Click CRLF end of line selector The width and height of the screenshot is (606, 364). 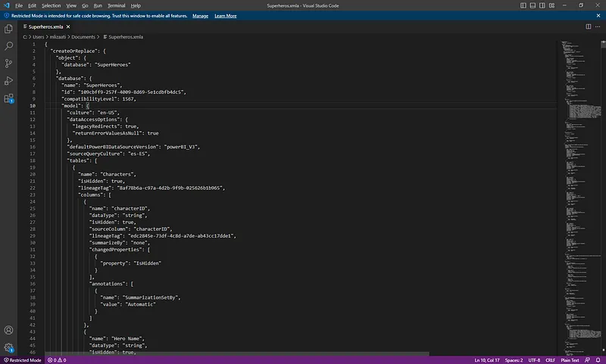(551, 360)
